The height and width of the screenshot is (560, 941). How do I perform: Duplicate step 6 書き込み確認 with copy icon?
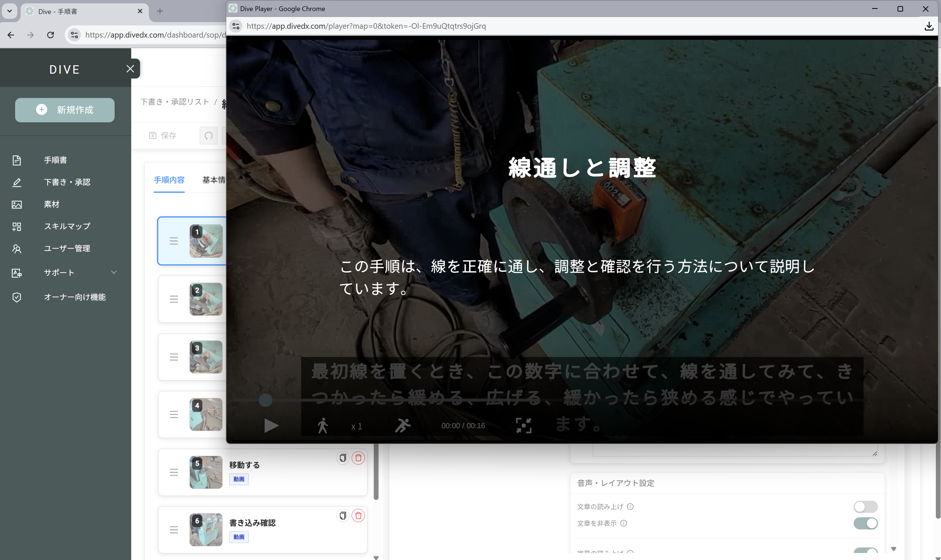pos(342,515)
